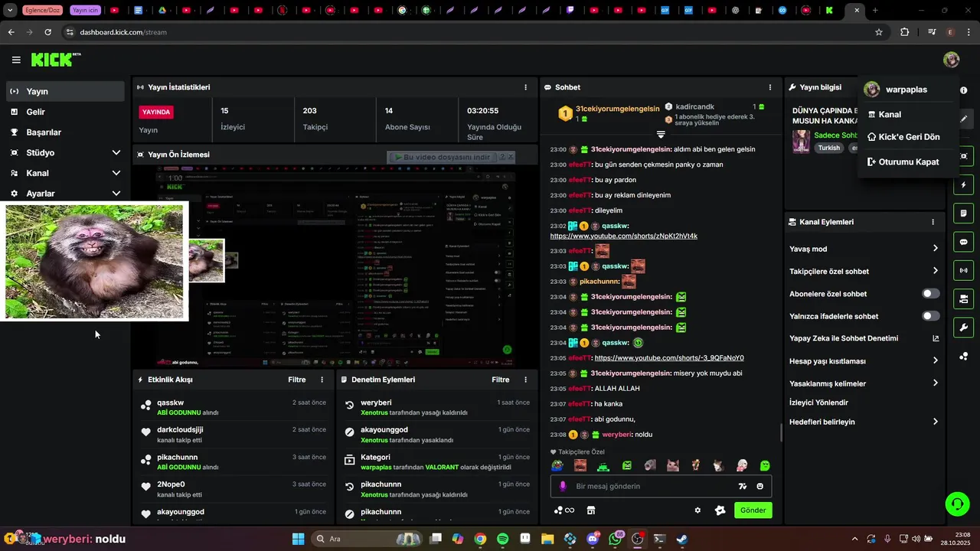Click the pencil edit icon in right sidebar
This screenshot has width=980, height=551.
pos(963,119)
